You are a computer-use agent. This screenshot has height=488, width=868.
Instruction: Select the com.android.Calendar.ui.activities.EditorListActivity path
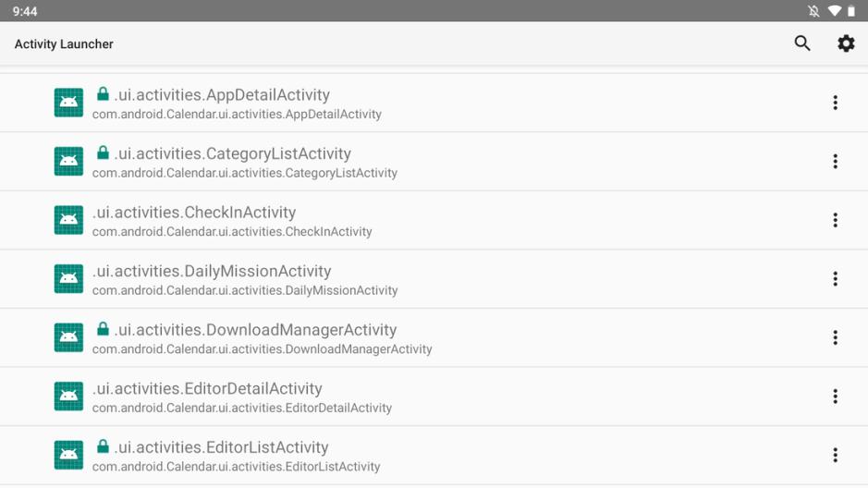click(237, 466)
